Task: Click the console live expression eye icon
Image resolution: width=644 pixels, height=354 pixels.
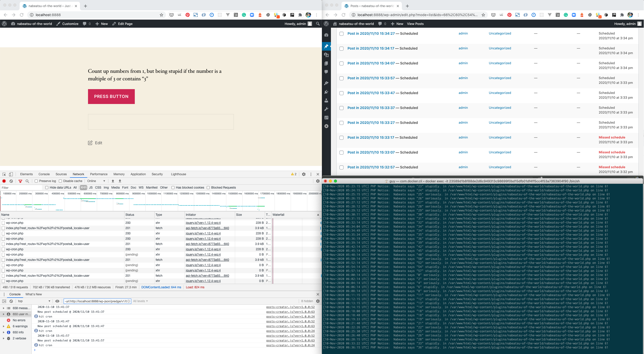Action: (x=57, y=301)
